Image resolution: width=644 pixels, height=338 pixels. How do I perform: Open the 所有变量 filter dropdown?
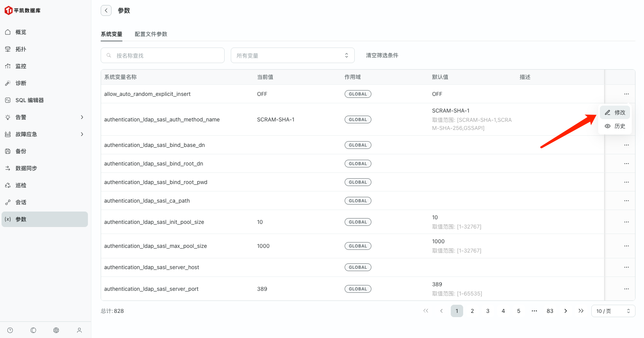(x=292, y=55)
